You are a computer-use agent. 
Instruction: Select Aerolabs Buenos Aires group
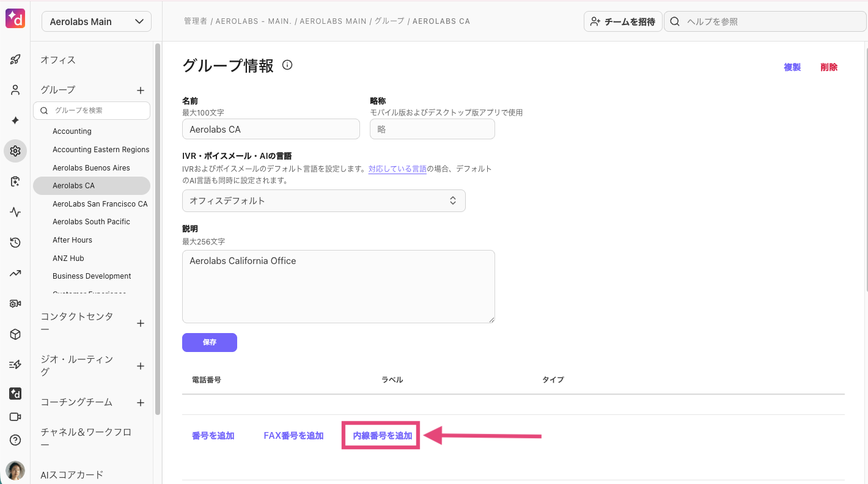(91, 168)
